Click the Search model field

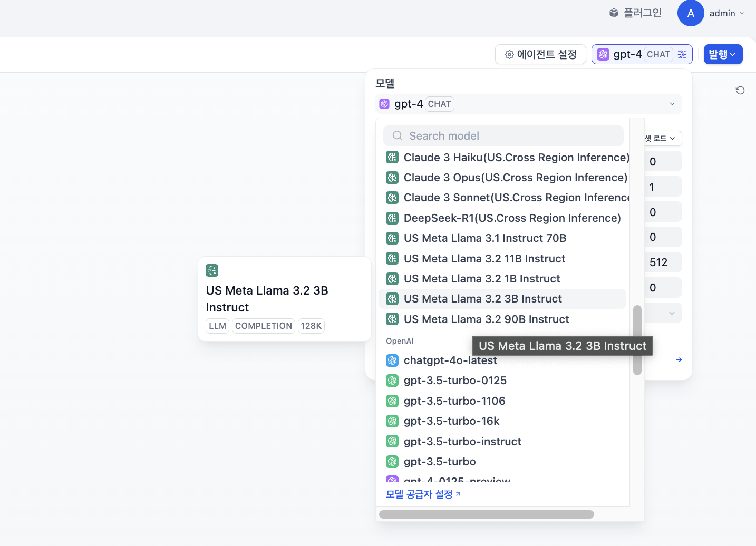pos(503,136)
